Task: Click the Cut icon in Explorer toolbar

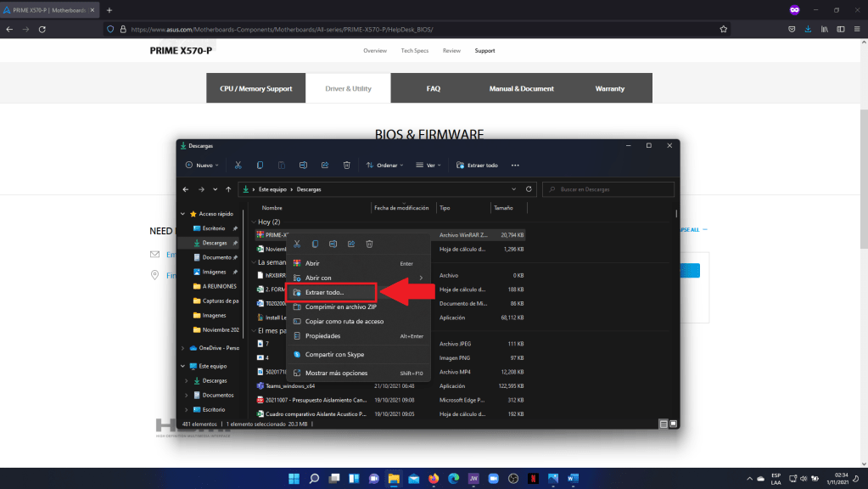Action: click(238, 165)
